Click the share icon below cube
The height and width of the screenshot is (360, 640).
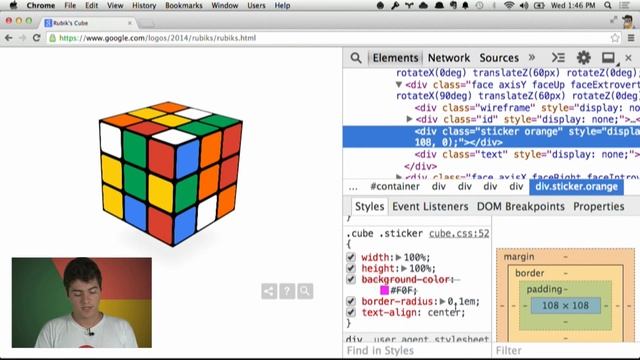(269, 291)
